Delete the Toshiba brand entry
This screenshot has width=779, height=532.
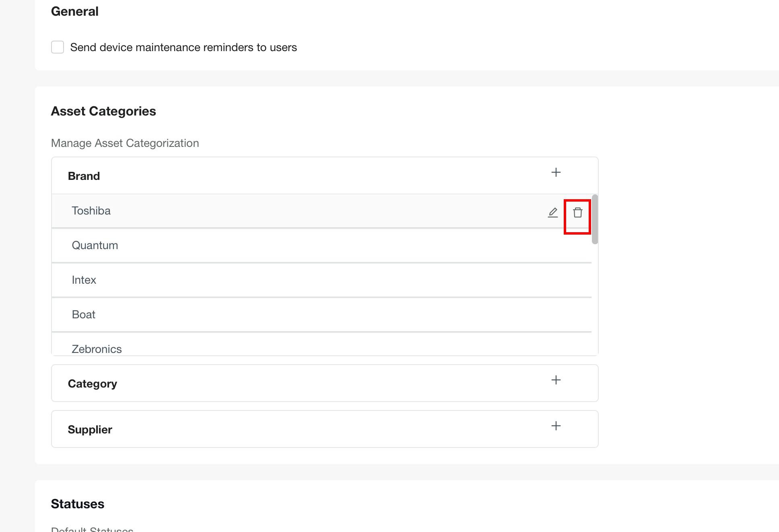[577, 212]
